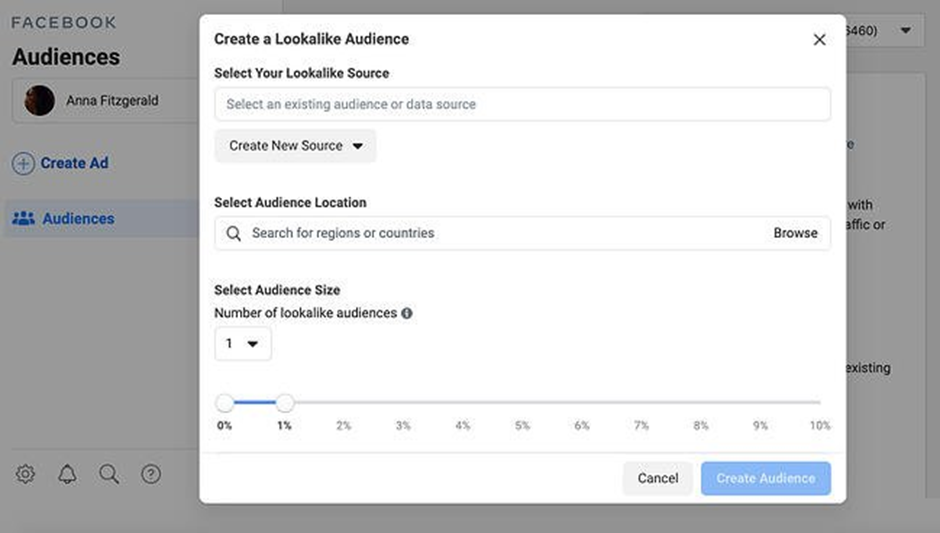Click the Anna Fitzgerald account name
This screenshot has width=940, height=533.
click(112, 100)
